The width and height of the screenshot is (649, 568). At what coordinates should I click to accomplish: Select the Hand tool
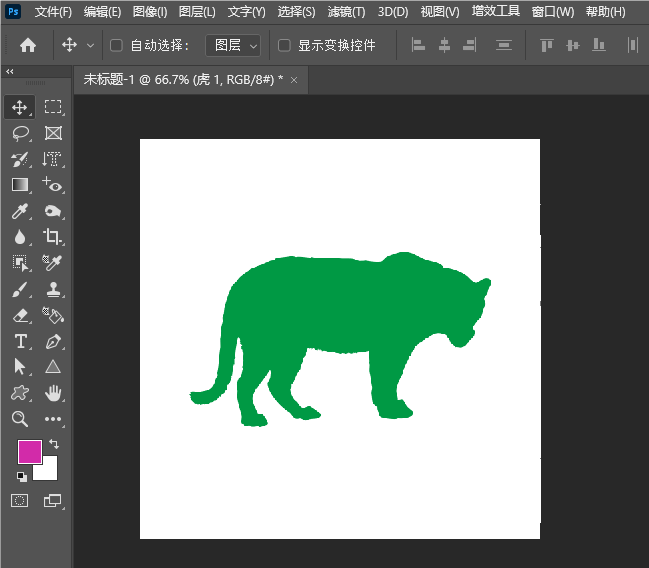tap(53, 393)
